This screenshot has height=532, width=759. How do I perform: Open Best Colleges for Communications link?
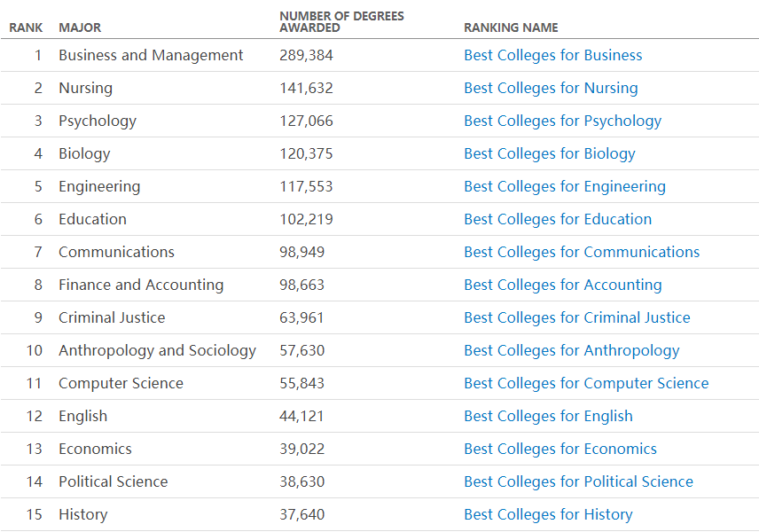[582, 252]
